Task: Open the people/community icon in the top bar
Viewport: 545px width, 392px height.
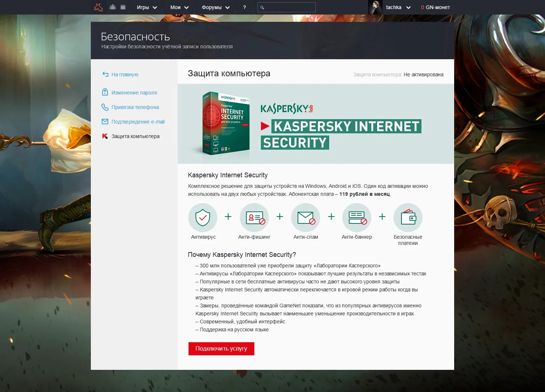Action: point(113,7)
